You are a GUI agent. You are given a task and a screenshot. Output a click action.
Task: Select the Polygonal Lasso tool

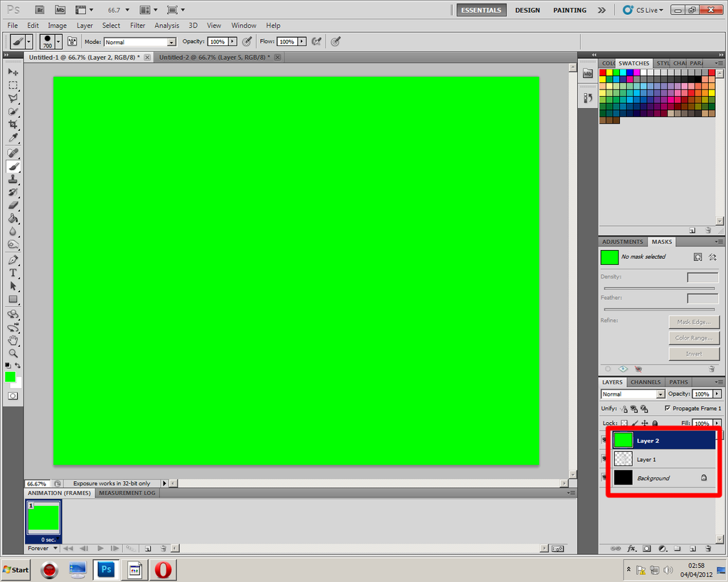click(x=13, y=98)
